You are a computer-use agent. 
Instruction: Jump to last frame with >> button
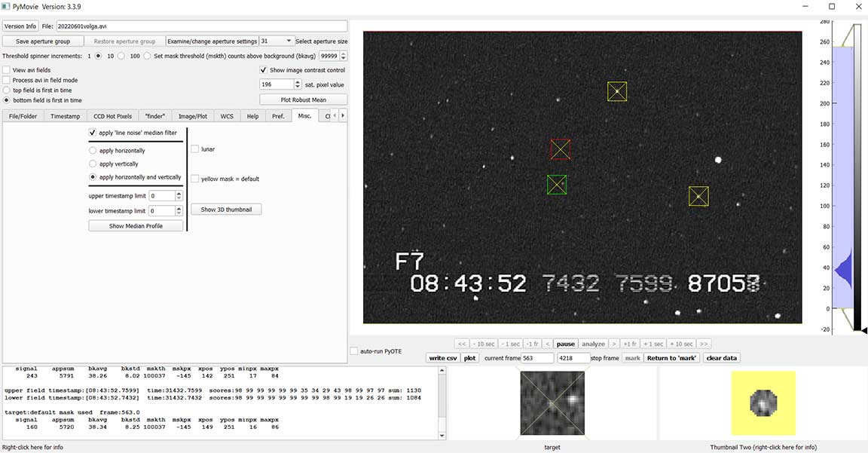click(704, 344)
